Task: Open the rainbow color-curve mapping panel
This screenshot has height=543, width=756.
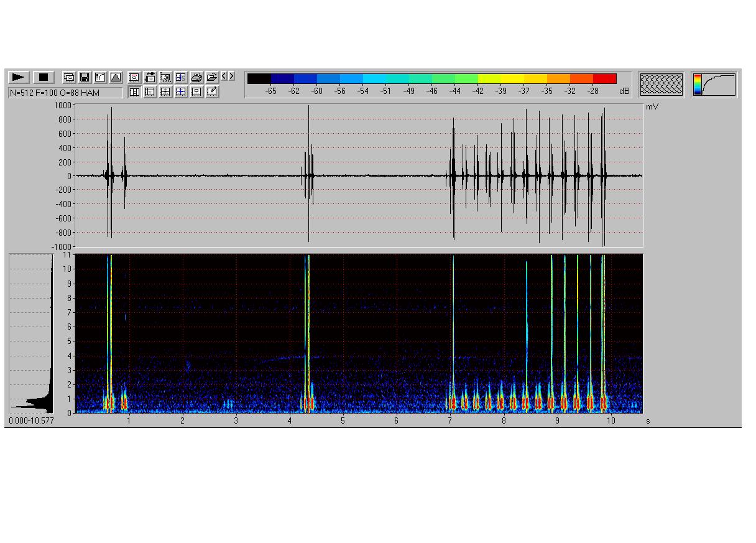Action: coord(714,85)
